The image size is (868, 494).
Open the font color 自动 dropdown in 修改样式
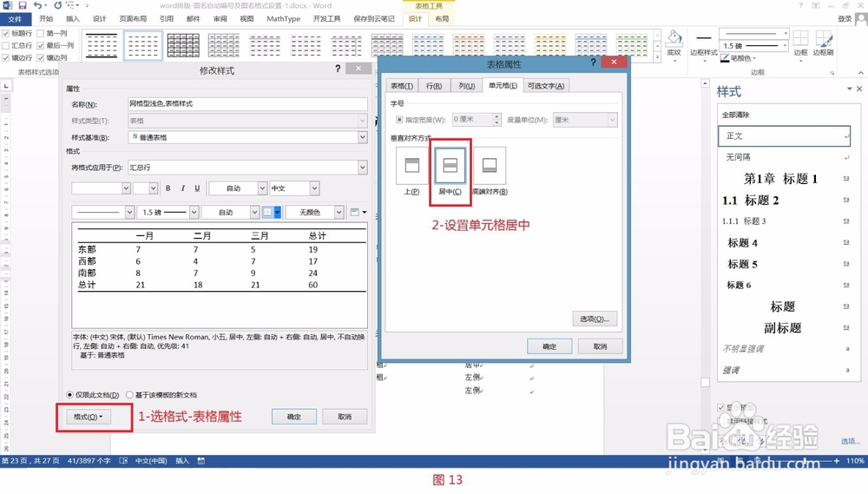[262, 188]
